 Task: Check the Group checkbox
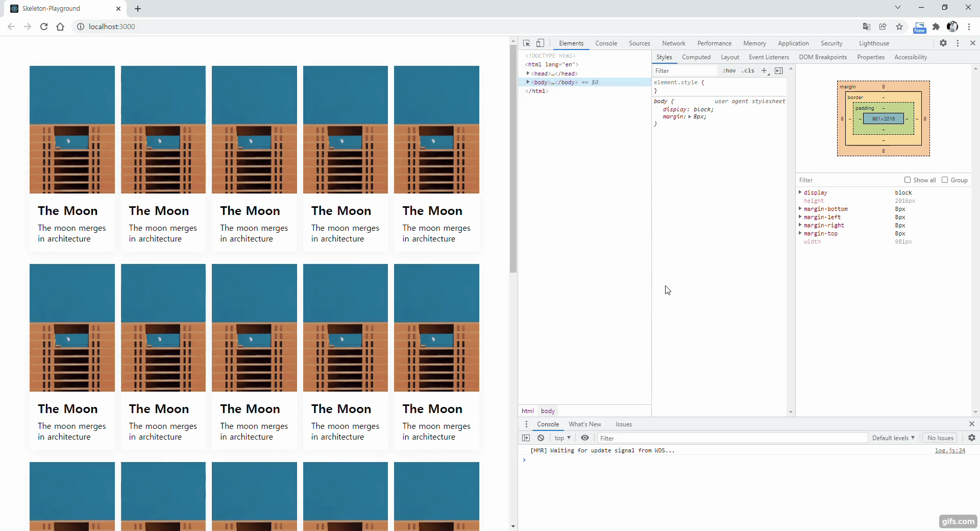point(945,180)
